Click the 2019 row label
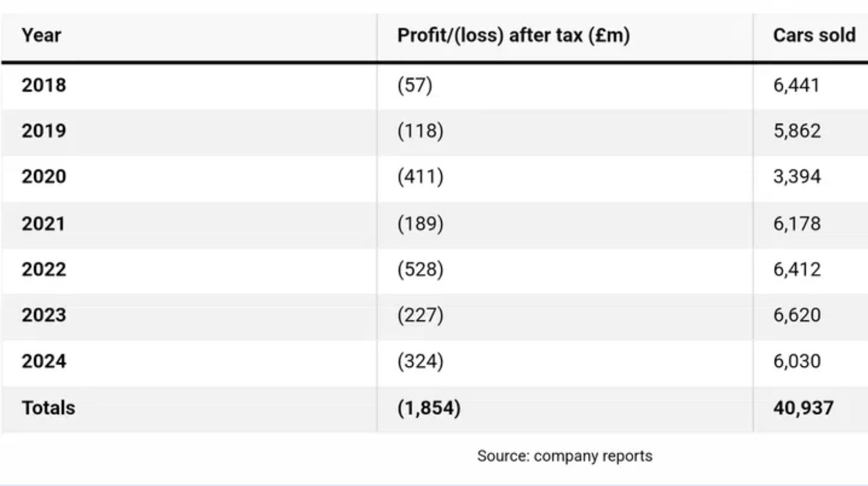Viewport: 868px width, 486px height. point(44,130)
